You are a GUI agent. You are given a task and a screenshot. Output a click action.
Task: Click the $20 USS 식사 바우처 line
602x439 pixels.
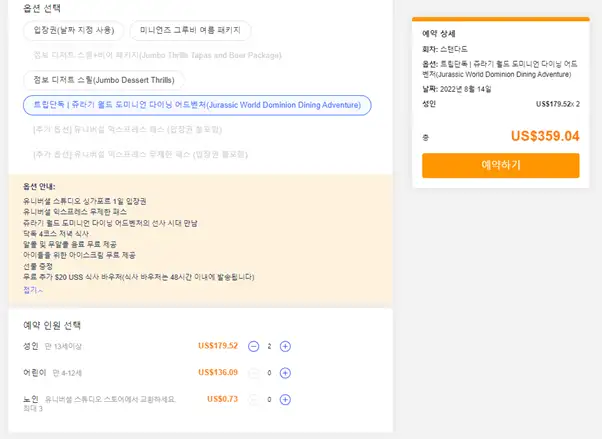139,277
